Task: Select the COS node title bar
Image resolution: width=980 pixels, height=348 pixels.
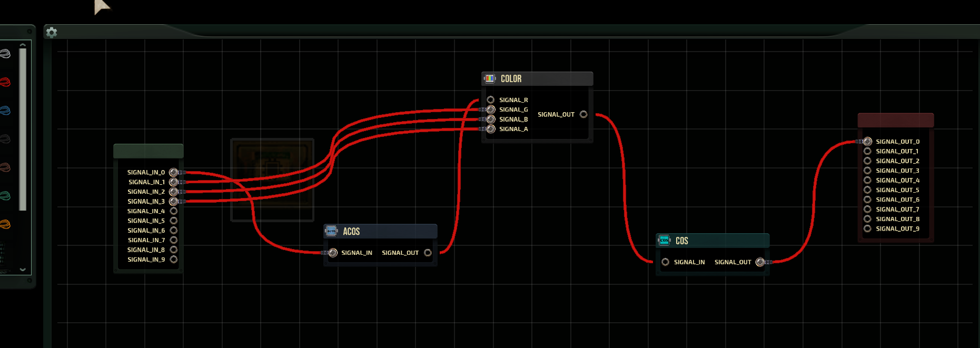Action: [x=712, y=241]
